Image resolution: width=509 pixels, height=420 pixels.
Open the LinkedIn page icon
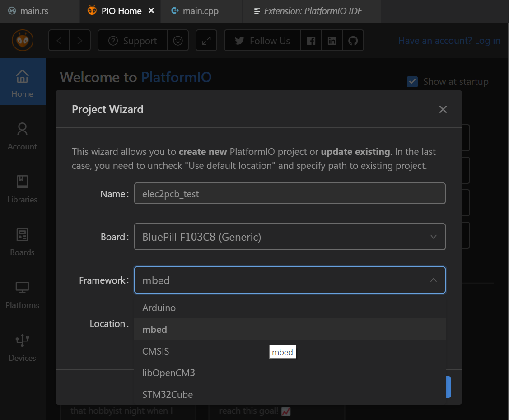(332, 41)
